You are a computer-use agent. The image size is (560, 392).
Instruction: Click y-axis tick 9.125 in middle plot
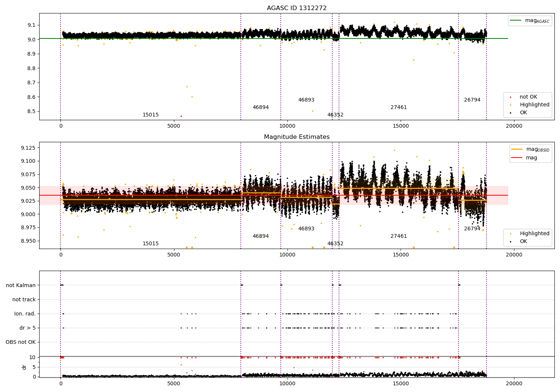28,148
